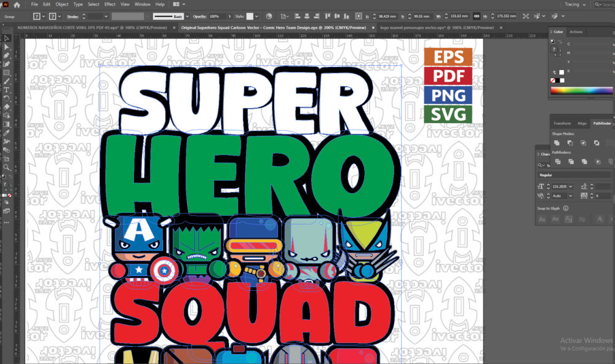Click the W width input field

459,17
